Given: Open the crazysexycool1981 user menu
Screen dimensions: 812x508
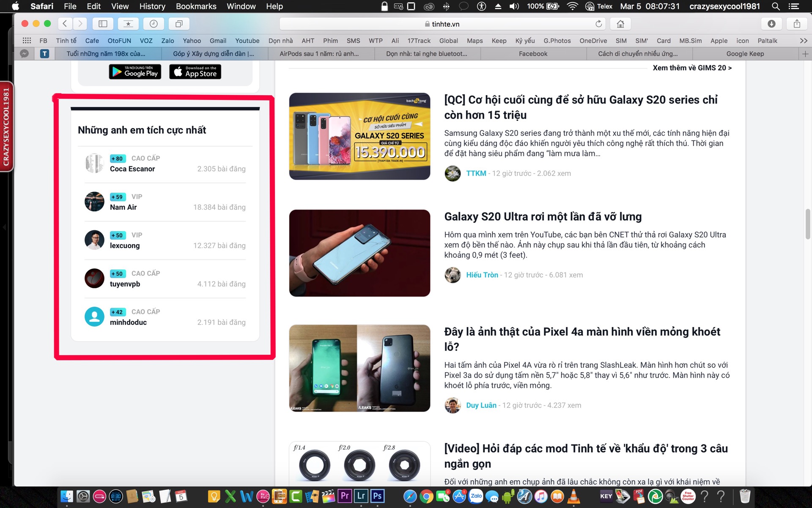Looking at the screenshot, I should pos(724,6).
